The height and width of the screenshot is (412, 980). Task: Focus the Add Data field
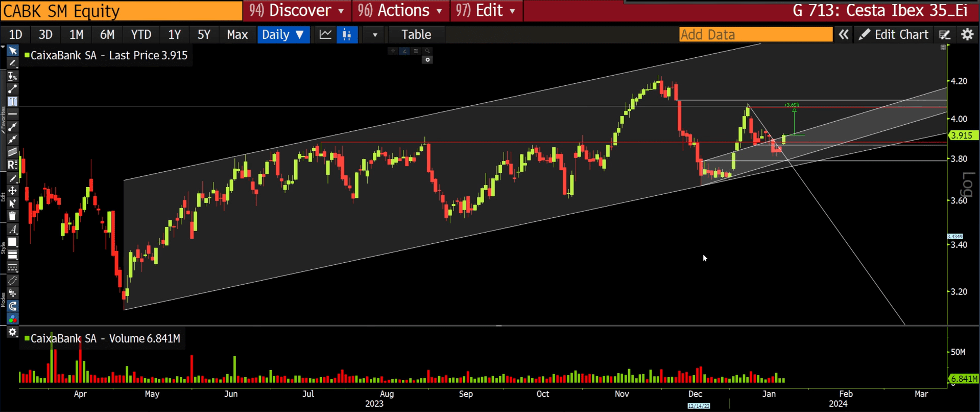pyautogui.click(x=756, y=34)
